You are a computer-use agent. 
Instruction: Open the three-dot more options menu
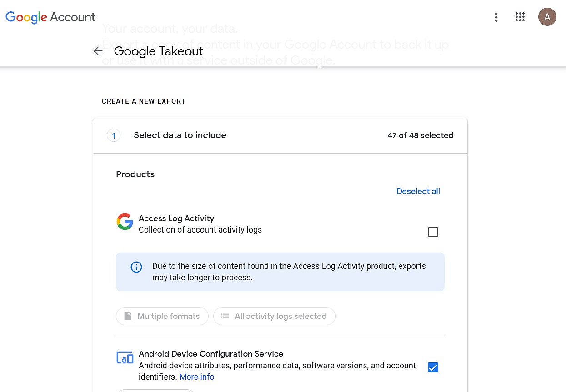point(496,17)
